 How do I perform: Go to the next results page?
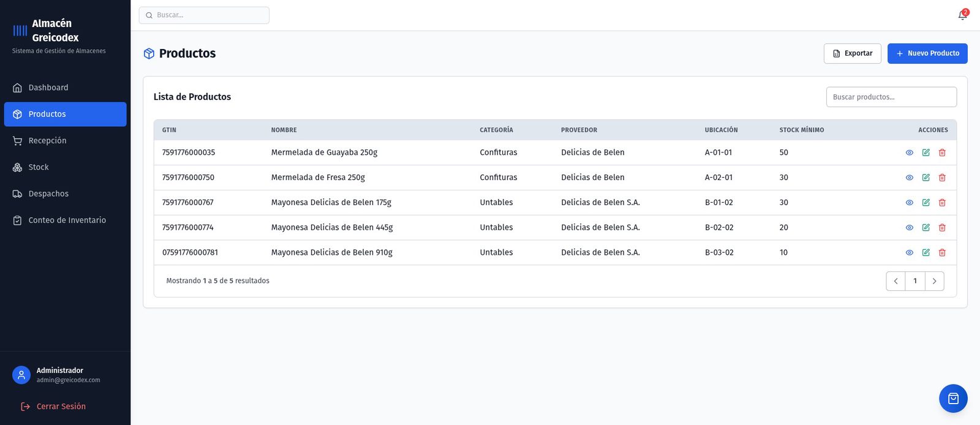click(x=934, y=281)
